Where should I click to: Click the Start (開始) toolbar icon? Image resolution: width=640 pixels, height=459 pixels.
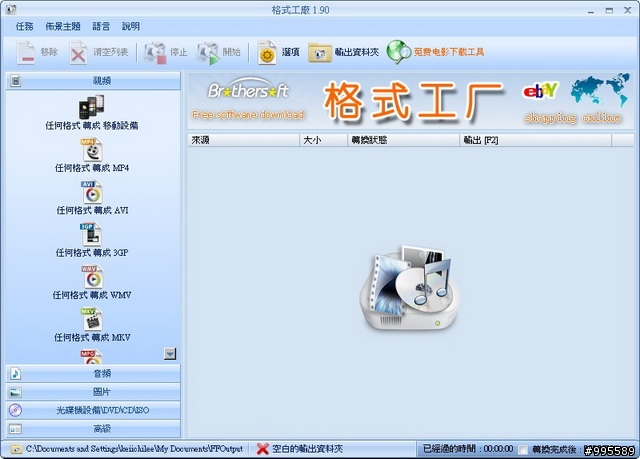[x=208, y=52]
